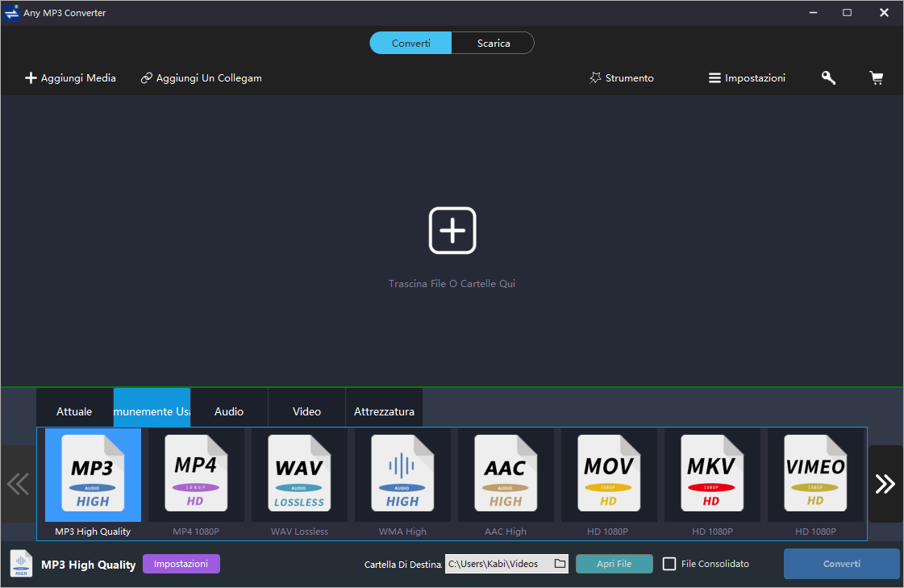Viewport: 904px width, 588px height.
Task: Click the 'WAV Lossless' caption text
Action: tap(299, 532)
